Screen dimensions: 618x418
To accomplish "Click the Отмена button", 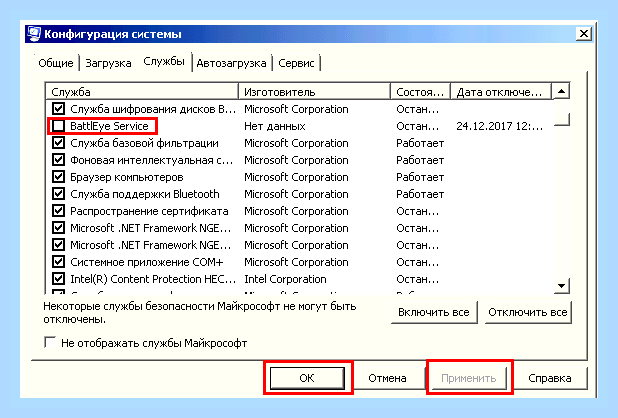I will coord(387,378).
